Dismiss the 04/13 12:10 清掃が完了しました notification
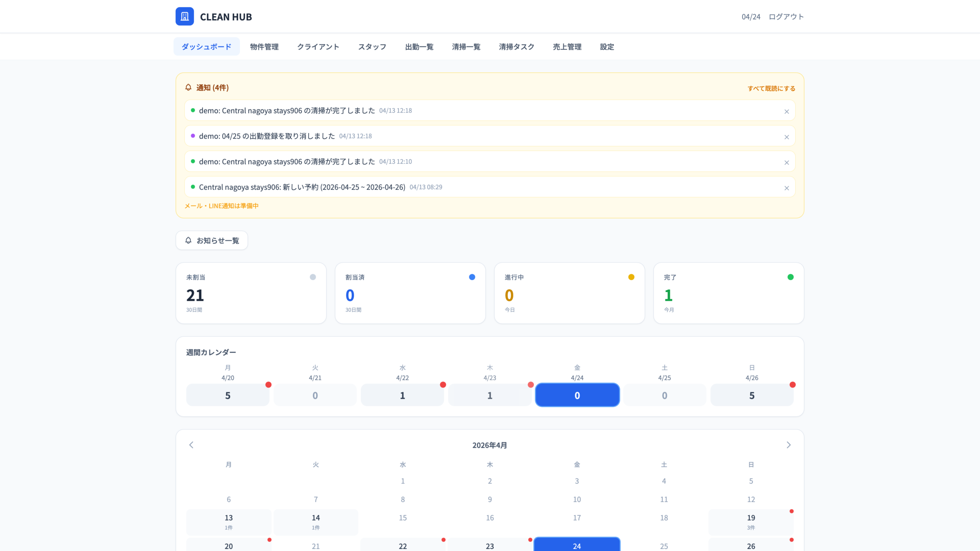 click(787, 163)
